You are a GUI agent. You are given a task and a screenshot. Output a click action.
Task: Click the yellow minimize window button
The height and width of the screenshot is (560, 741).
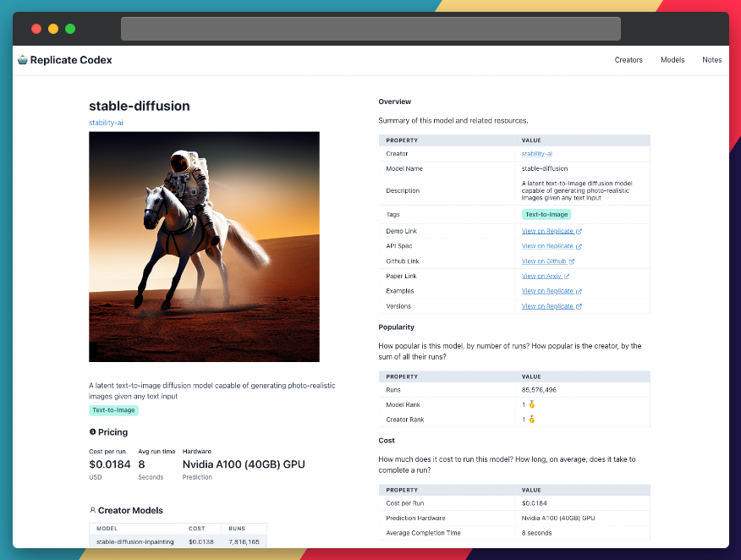coord(53,29)
